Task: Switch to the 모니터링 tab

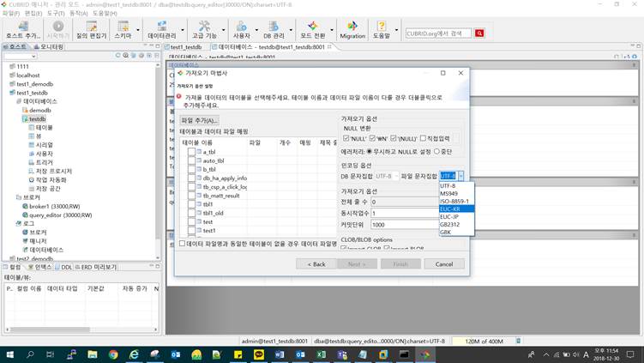Action: [x=49, y=47]
